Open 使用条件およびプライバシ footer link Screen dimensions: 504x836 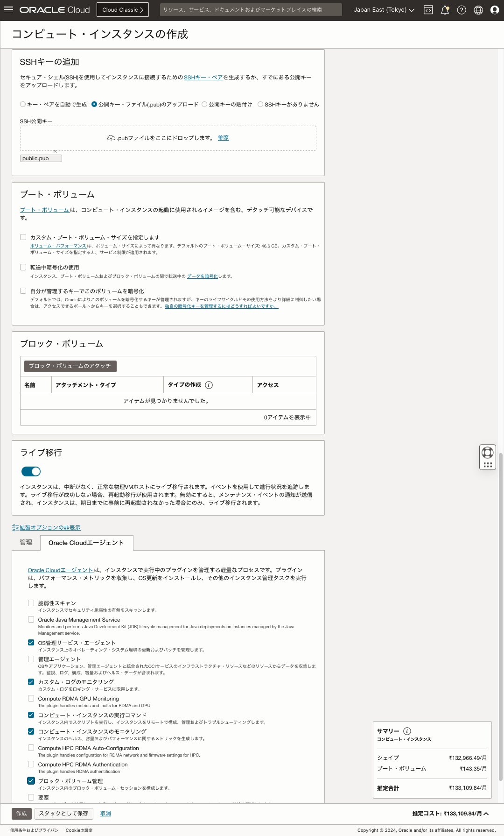(35, 830)
